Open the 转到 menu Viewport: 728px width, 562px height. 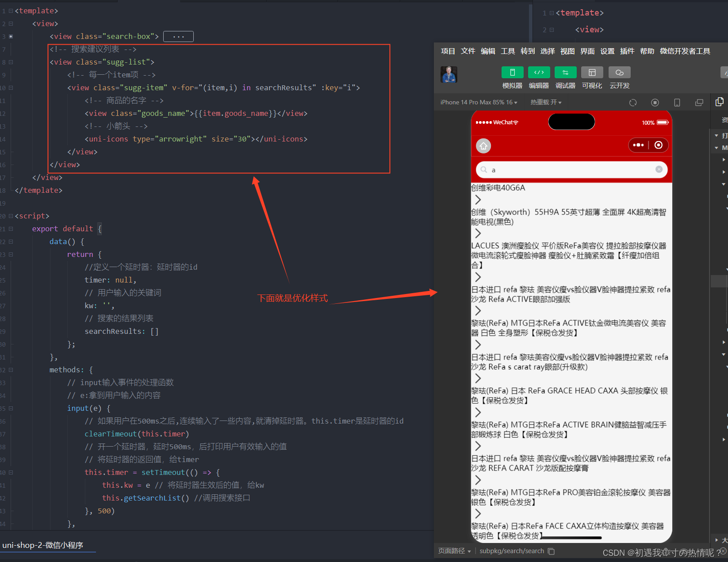pyautogui.click(x=528, y=51)
